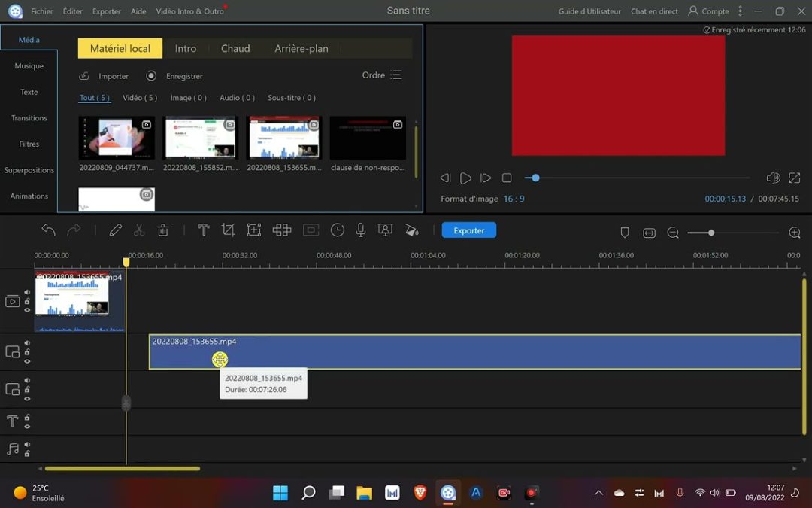Switch to the Chaud tab
This screenshot has height=508, width=812.
(235, 48)
